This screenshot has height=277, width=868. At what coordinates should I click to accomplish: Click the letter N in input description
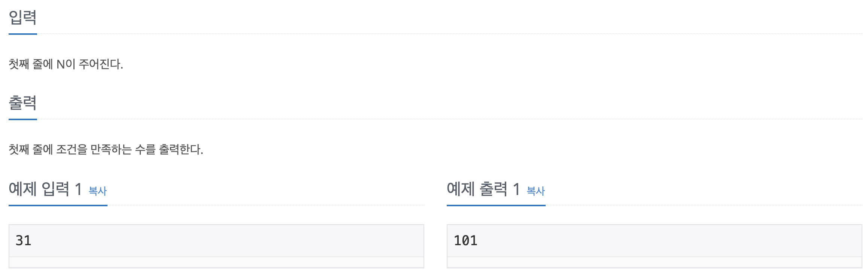61,64
